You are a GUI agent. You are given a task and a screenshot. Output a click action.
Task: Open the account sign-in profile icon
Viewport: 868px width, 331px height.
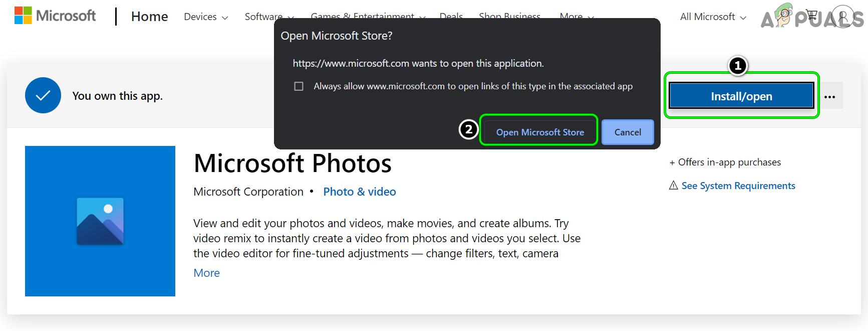pyautogui.click(x=843, y=16)
